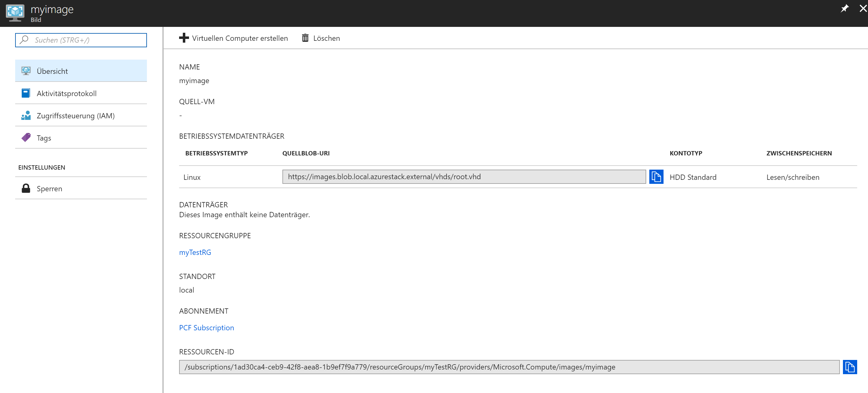Click the local location value
868x393 pixels.
pos(187,290)
